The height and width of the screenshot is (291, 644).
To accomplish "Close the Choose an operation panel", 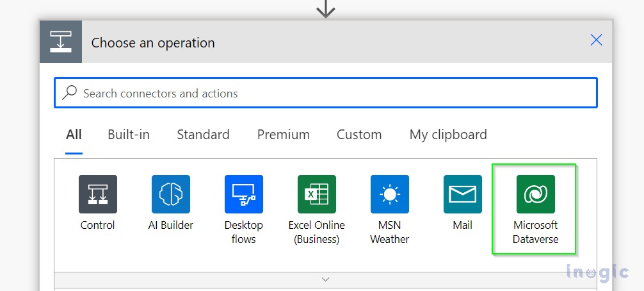I will [596, 40].
